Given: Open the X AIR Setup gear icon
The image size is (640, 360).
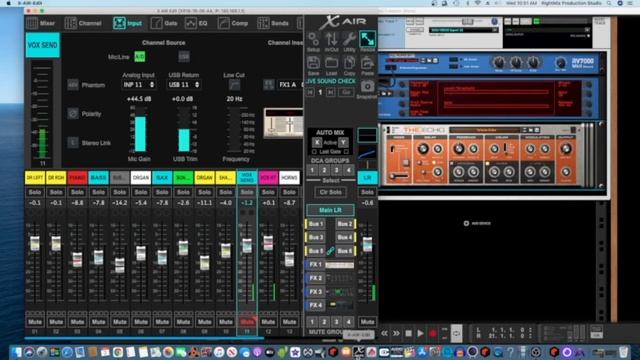Looking at the screenshot, I should tap(313, 40).
